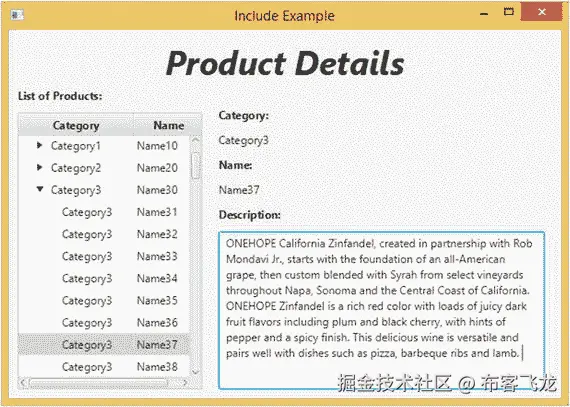Click the vertical scrollbar thumb
Viewport: 570px width, 407px height.
click(196, 166)
